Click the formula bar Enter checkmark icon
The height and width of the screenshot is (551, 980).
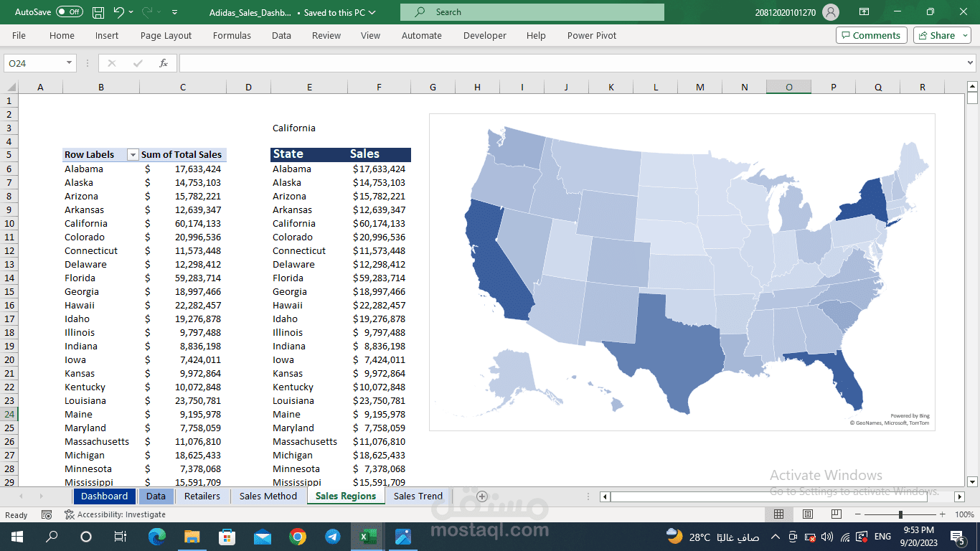point(138,63)
